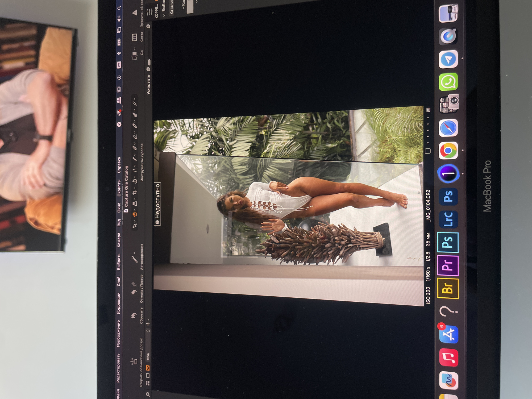Select the brush mask cursor tool

click(x=135, y=159)
